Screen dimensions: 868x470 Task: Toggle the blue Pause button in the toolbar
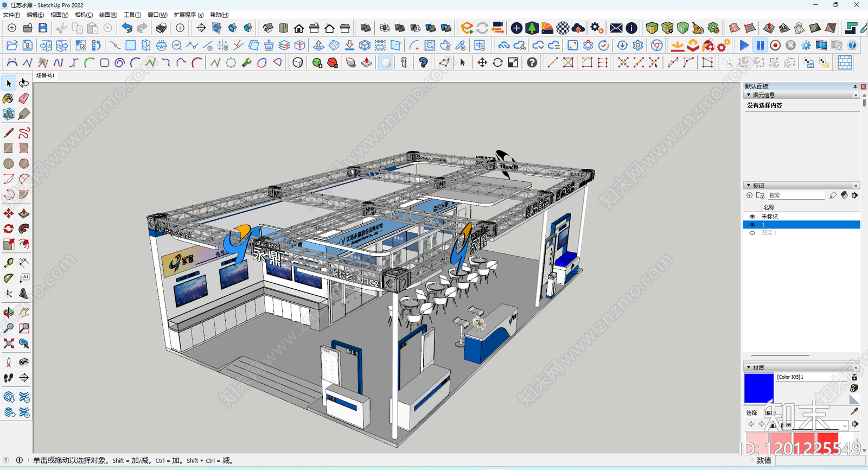[x=760, y=45]
